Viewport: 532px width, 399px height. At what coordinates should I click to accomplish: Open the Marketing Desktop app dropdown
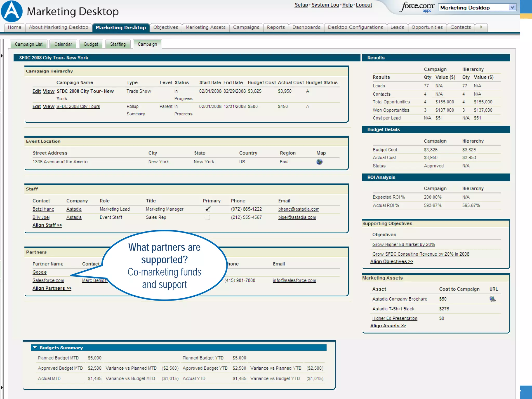(512, 8)
